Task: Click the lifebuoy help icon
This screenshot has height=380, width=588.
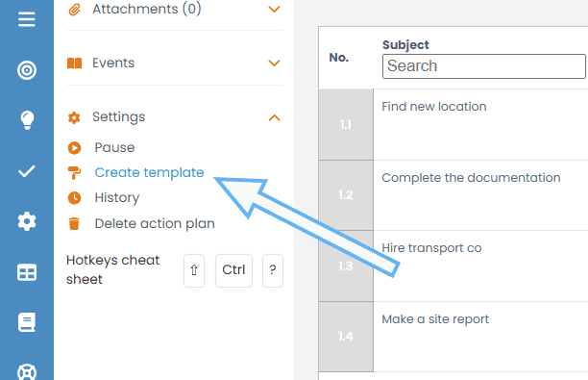Action: (x=27, y=371)
